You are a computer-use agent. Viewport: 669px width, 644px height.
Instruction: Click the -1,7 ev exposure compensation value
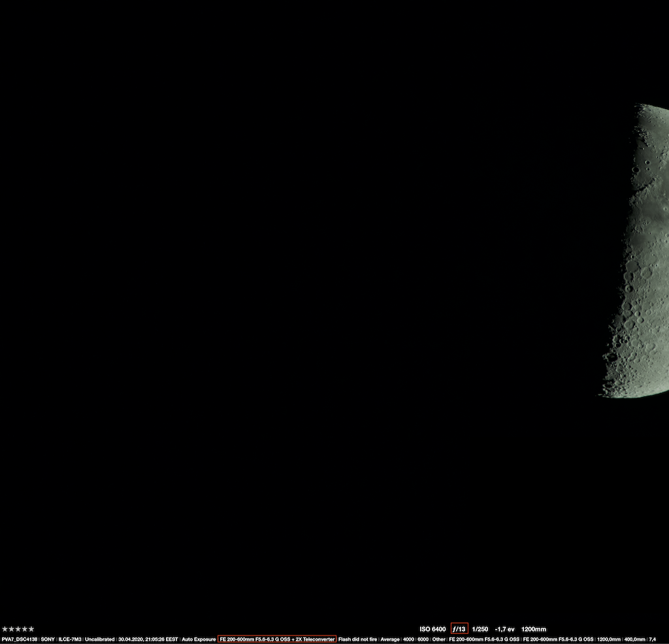pyautogui.click(x=503, y=629)
